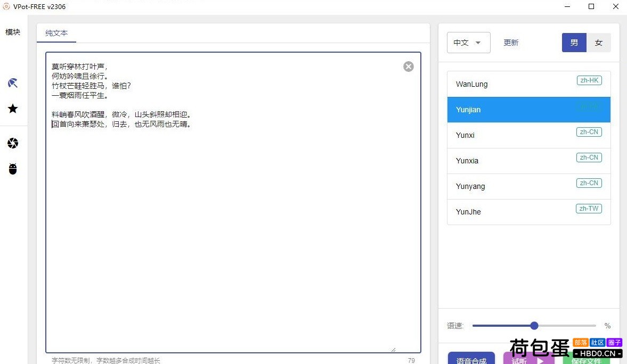627x364 pixels.
Task: Click the 试听 preview button
Action: pyautogui.click(x=528, y=359)
